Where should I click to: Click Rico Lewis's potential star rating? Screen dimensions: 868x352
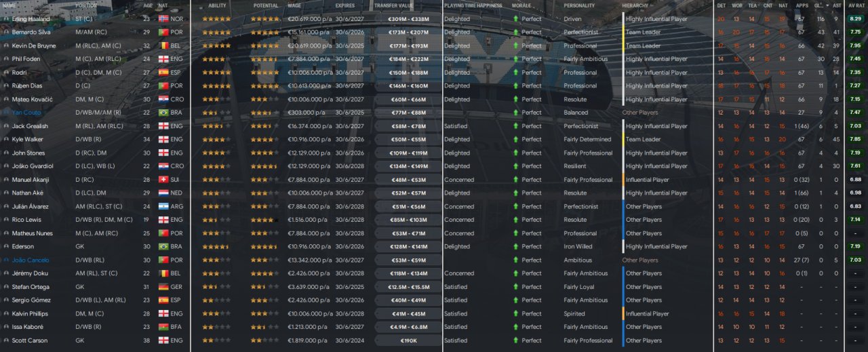pos(265,220)
